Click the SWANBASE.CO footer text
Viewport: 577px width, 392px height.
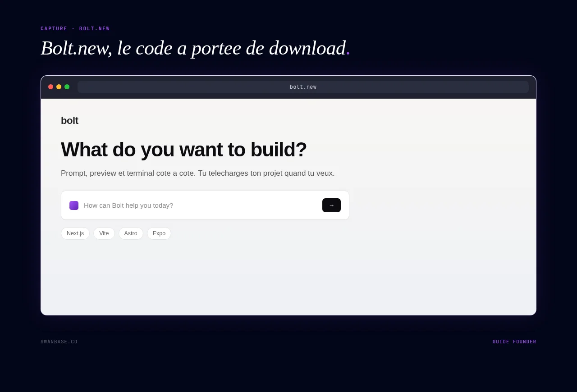click(59, 342)
